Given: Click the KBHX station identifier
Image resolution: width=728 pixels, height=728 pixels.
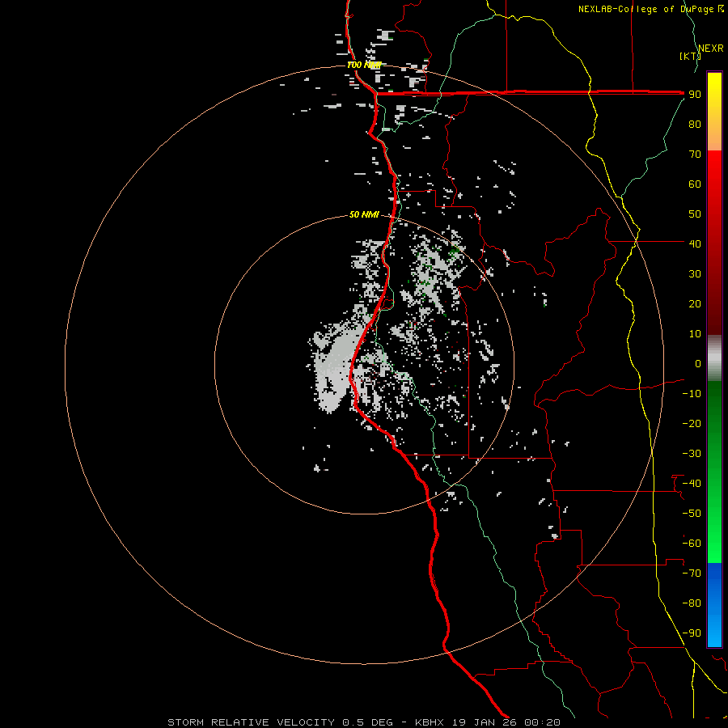Looking at the screenshot, I should coord(430,722).
